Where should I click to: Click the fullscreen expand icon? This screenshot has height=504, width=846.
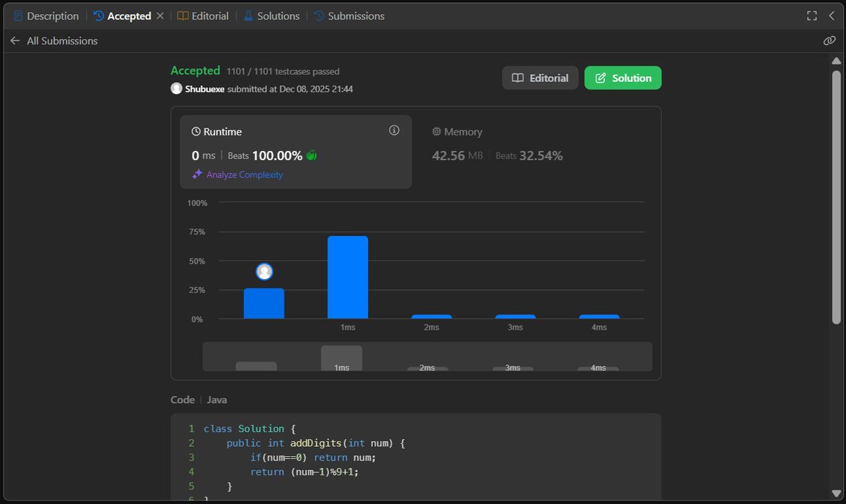(x=811, y=16)
